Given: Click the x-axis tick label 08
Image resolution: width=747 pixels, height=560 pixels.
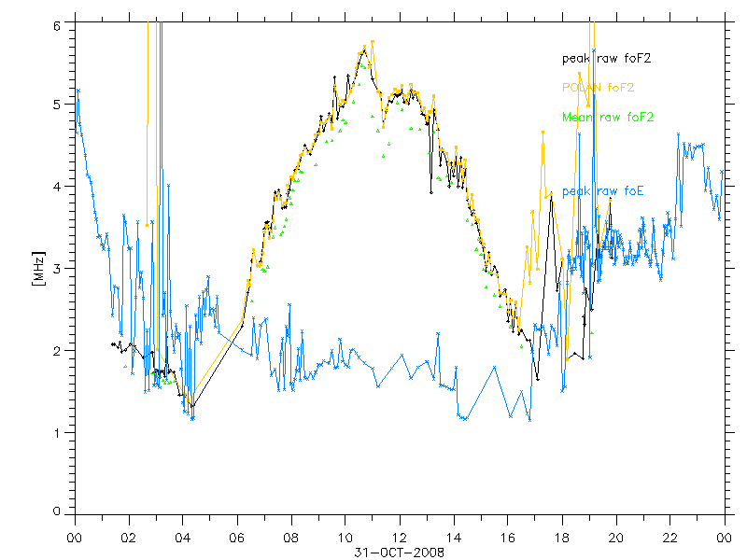Looking at the screenshot, I should coord(291,539).
